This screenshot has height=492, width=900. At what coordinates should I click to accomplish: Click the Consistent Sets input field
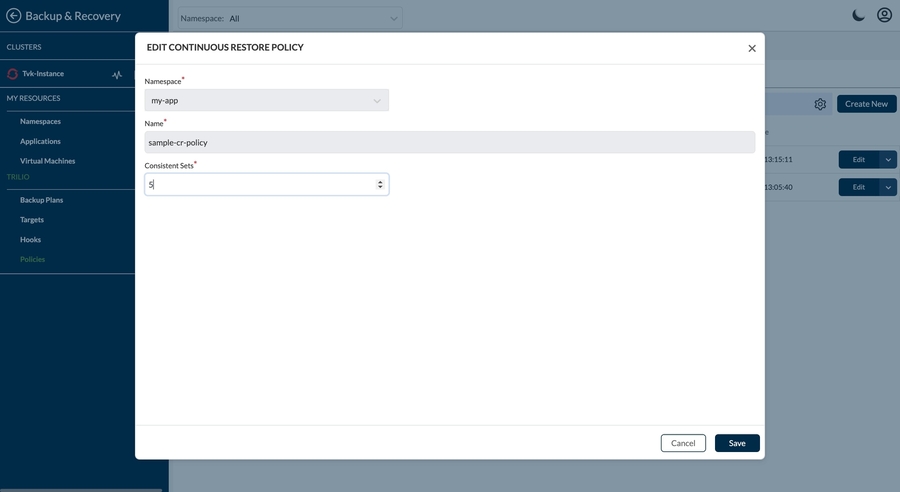(258, 185)
